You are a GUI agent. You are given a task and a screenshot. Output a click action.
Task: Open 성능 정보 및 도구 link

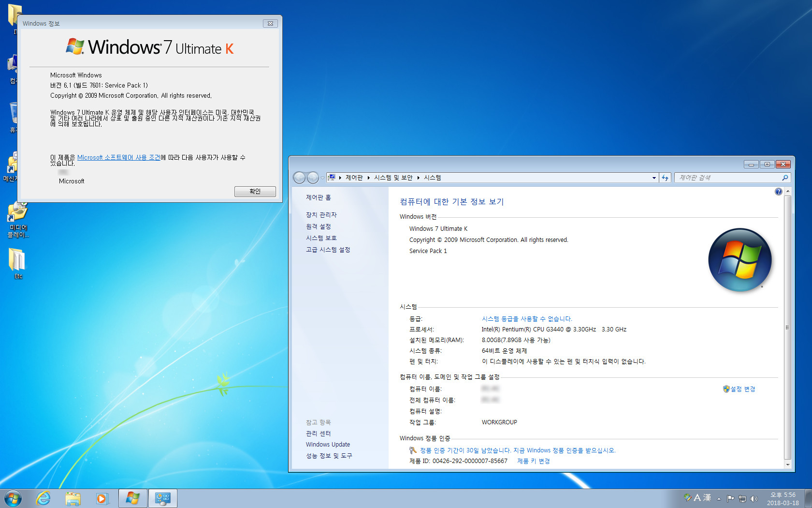coord(329,456)
